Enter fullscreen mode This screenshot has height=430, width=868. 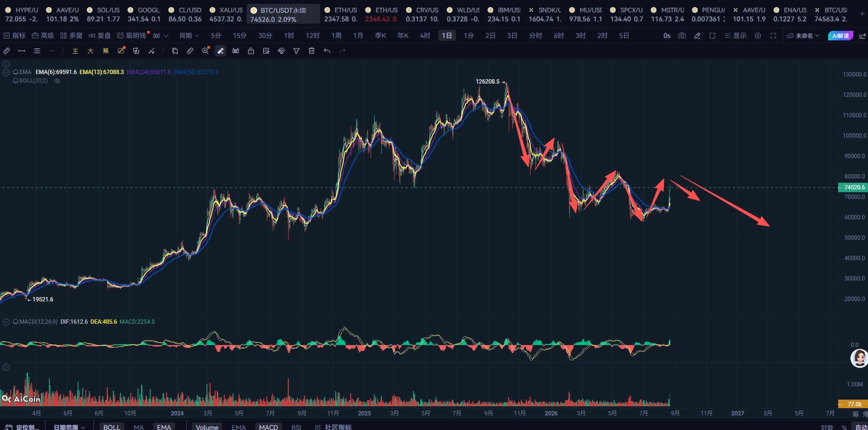tap(773, 36)
